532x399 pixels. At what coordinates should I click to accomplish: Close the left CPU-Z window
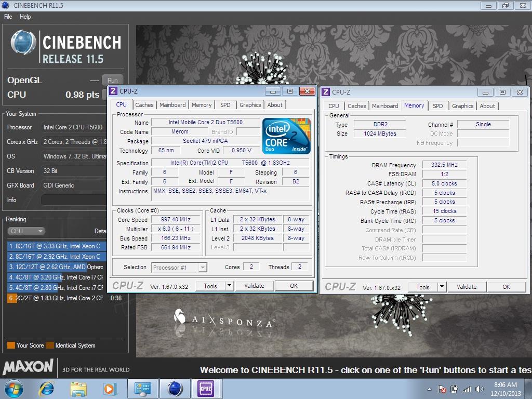pyautogui.click(x=307, y=91)
